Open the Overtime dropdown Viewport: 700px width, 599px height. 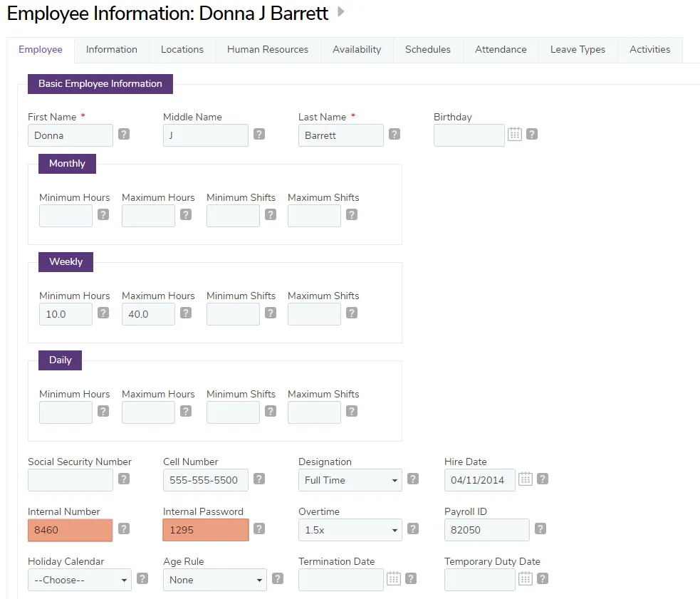pyautogui.click(x=350, y=530)
